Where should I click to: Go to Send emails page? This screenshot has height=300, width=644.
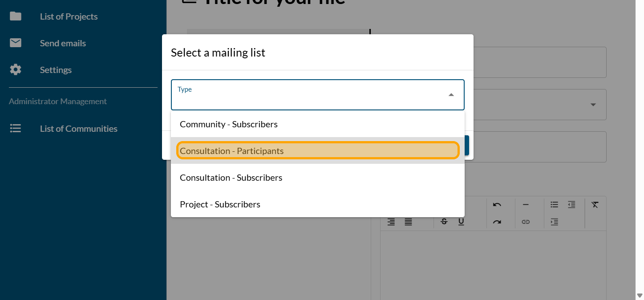tap(63, 43)
